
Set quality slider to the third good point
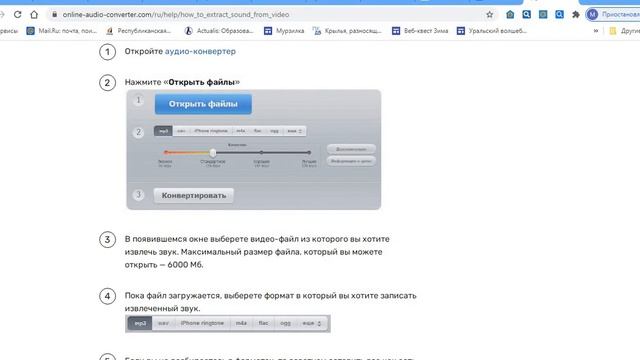[261, 152]
